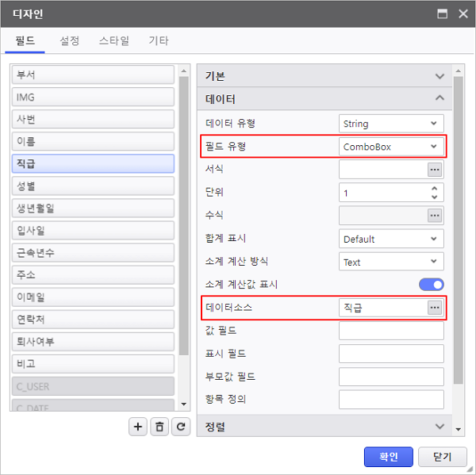Click the 확인 button
Viewport: 476px width, 475px height.
[x=389, y=457]
